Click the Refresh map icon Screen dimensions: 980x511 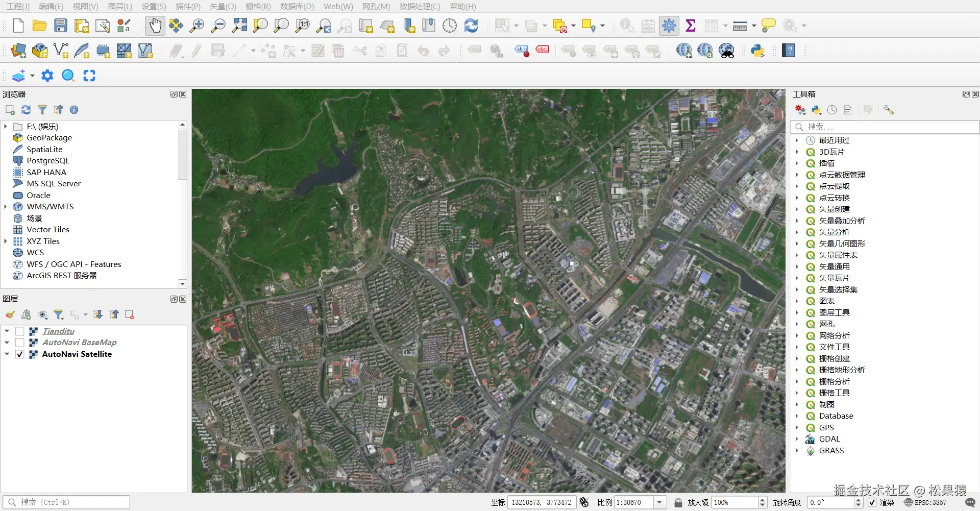(471, 26)
